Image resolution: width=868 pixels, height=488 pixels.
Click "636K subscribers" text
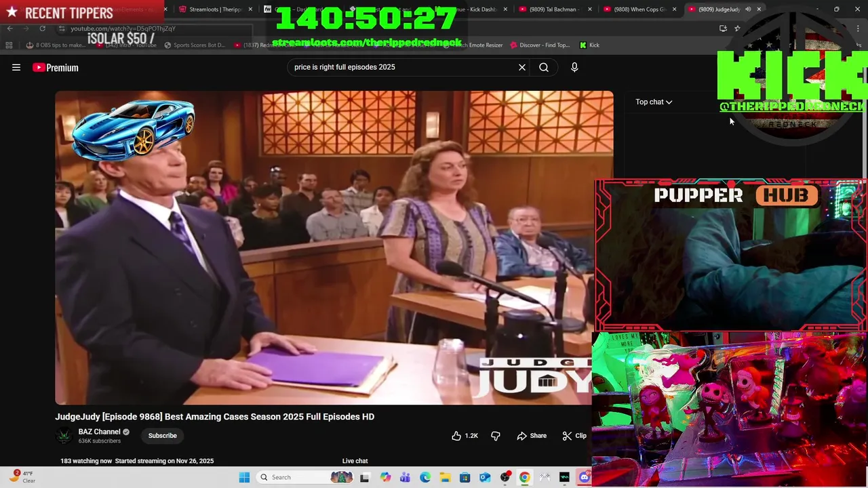[x=100, y=441]
